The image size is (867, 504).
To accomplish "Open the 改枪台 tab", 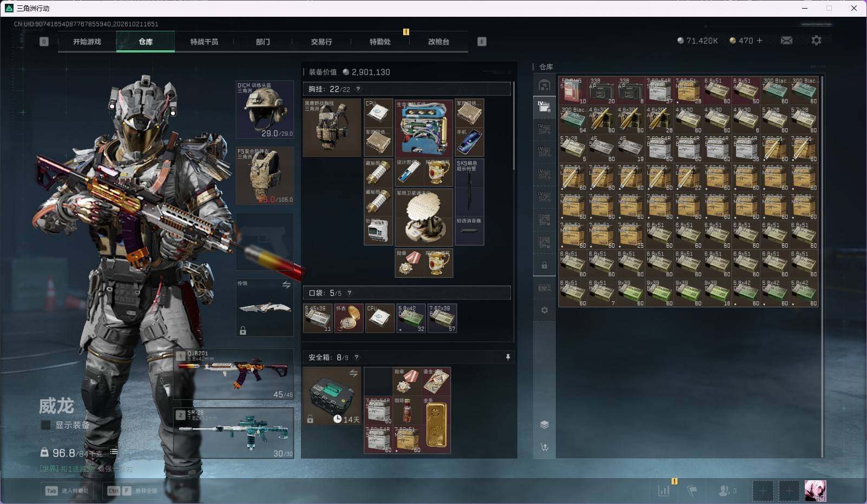I will click(x=438, y=42).
